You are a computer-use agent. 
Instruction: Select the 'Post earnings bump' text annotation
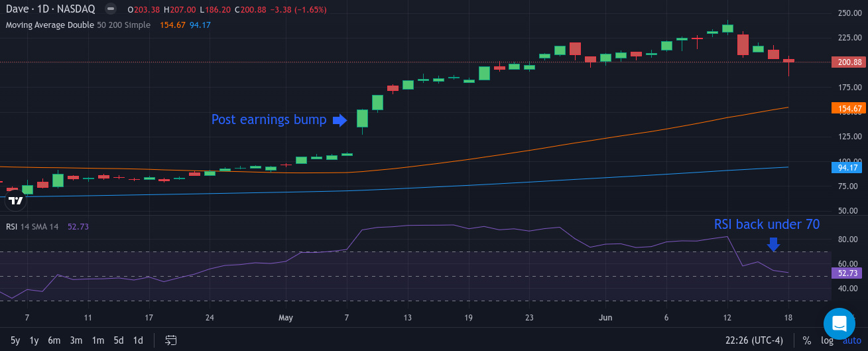[x=269, y=119]
